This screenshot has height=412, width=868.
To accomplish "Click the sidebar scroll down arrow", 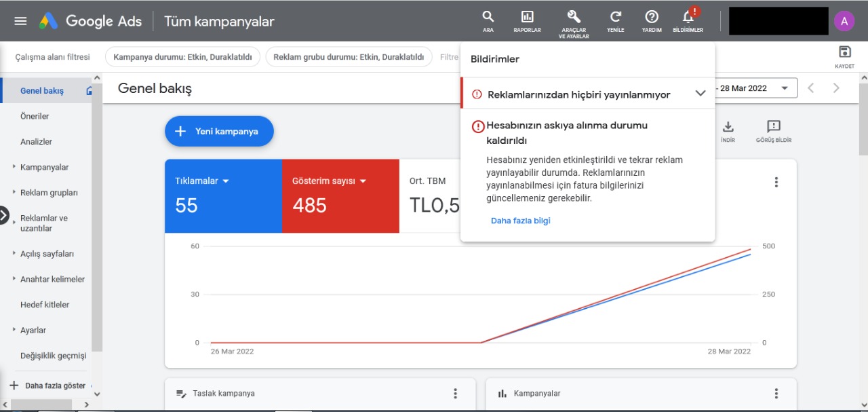I will [96, 394].
